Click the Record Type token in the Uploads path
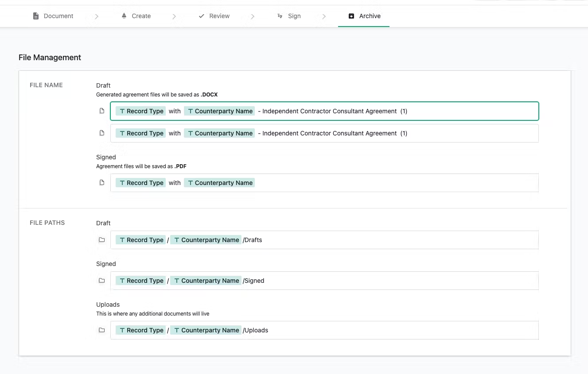 [x=140, y=330]
